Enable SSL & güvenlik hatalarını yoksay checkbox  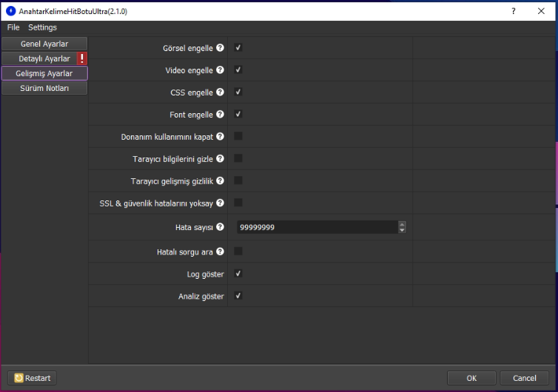(238, 203)
